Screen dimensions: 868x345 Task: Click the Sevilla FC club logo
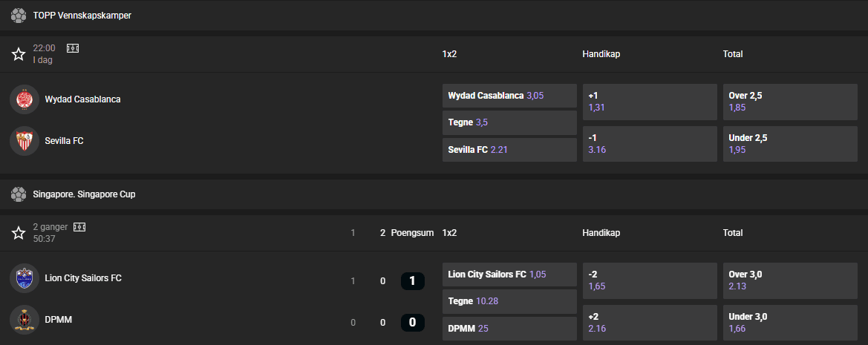25,141
